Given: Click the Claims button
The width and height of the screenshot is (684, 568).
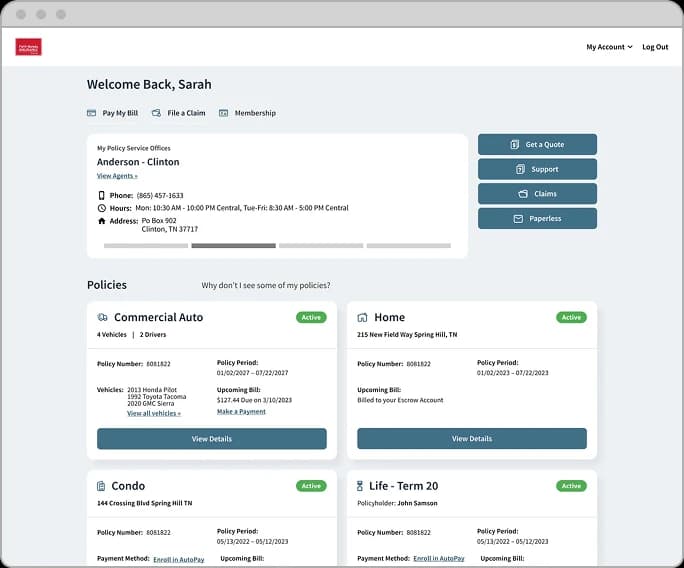Looking at the screenshot, I should click(537, 194).
